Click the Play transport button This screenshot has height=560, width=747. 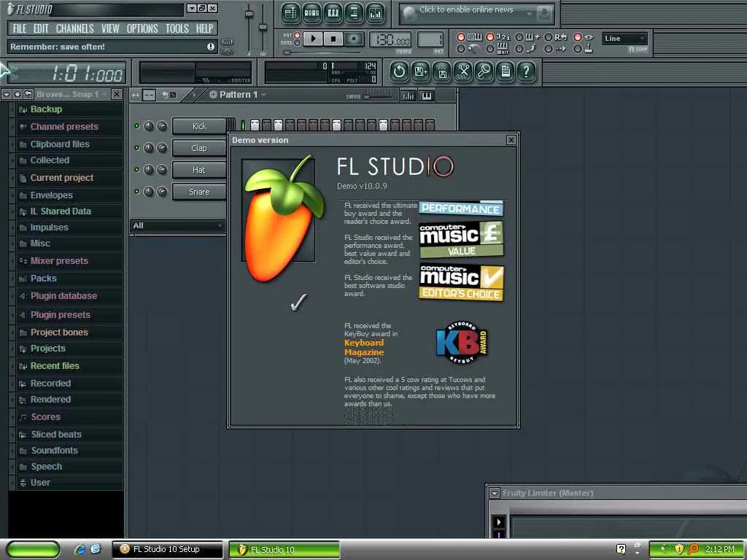click(x=313, y=39)
